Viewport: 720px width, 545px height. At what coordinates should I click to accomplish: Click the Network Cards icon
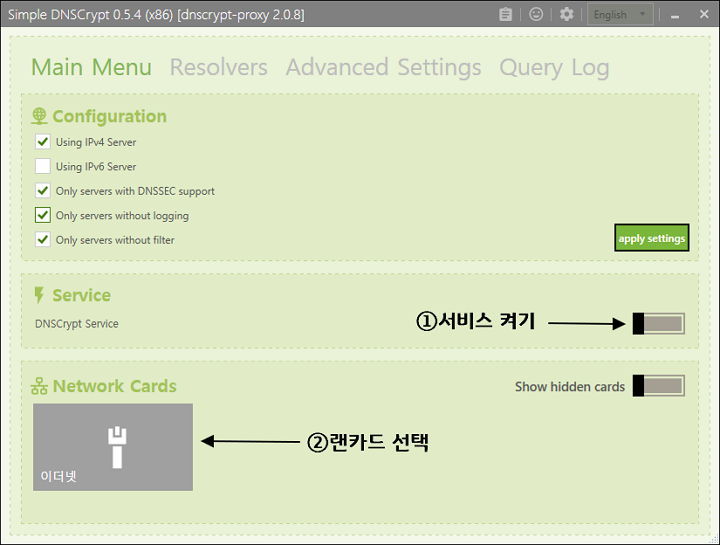pyautogui.click(x=39, y=386)
